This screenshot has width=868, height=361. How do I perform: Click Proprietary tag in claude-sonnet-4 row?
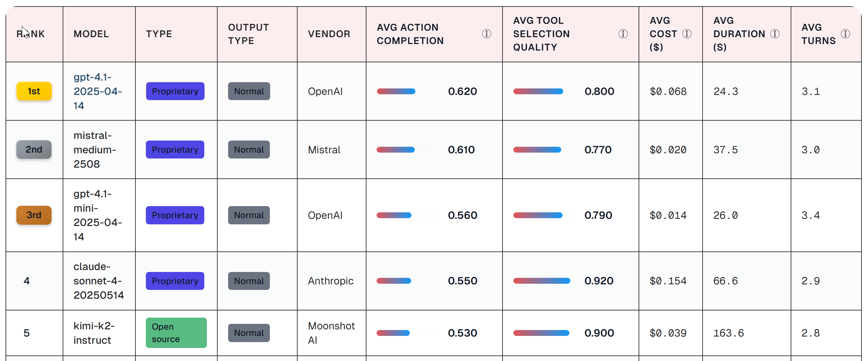pyautogui.click(x=175, y=281)
